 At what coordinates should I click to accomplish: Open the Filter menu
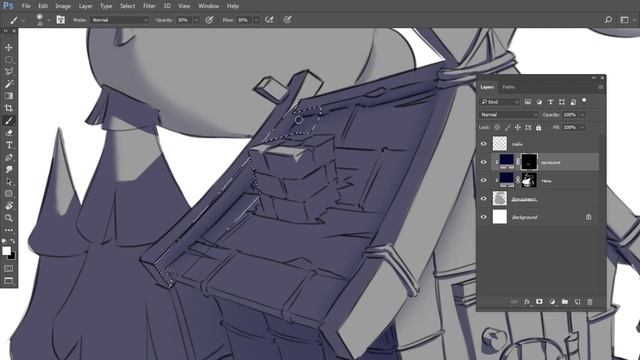pyautogui.click(x=149, y=6)
